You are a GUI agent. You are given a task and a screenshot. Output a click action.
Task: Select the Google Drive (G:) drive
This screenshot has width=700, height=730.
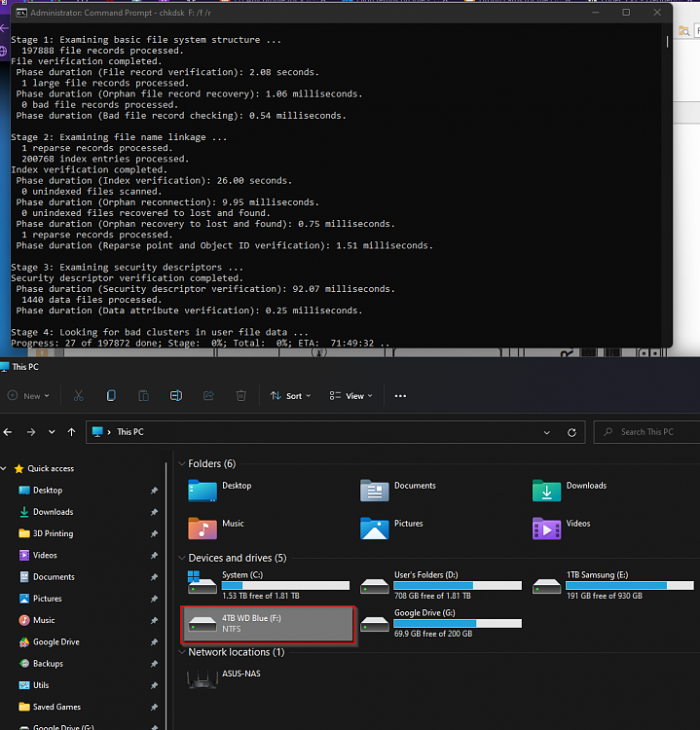441,623
